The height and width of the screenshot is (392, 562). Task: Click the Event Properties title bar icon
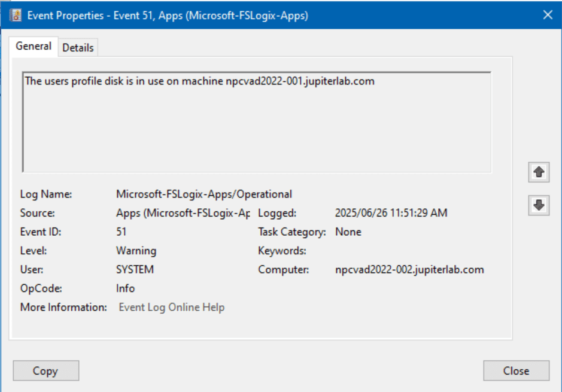[x=16, y=16]
